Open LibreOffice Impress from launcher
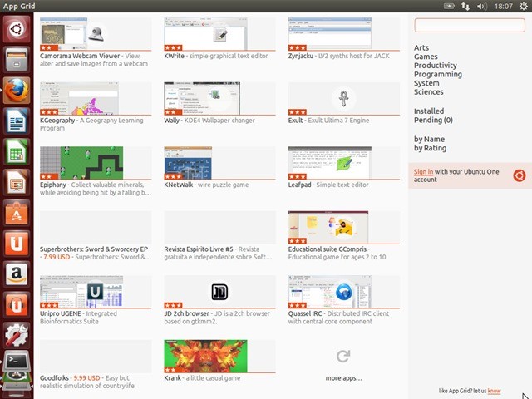The image size is (532, 399). pyautogui.click(x=17, y=182)
